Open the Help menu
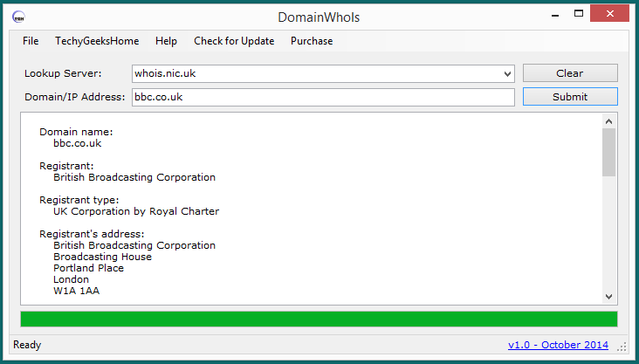 [x=166, y=41]
